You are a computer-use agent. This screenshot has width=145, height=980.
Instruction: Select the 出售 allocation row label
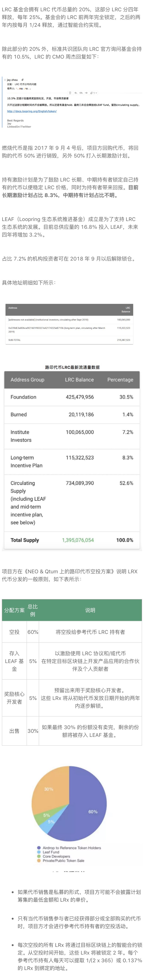pos(14,731)
